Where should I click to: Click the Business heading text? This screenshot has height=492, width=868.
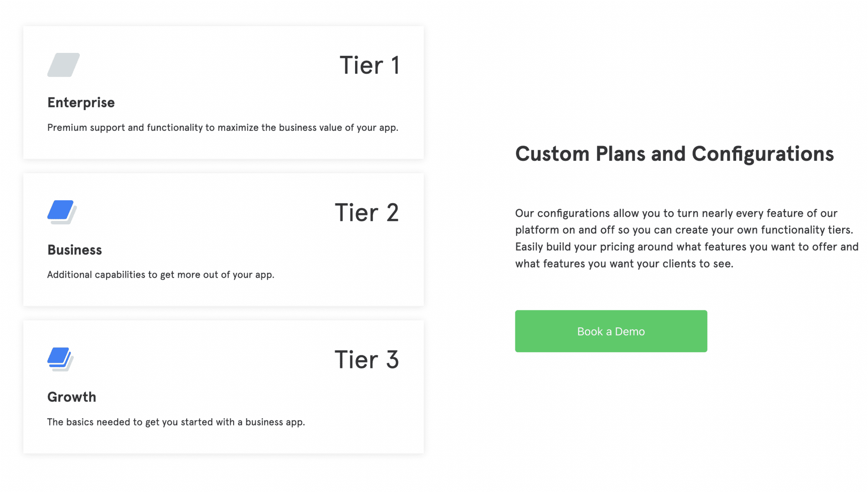(x=74, y=249)
